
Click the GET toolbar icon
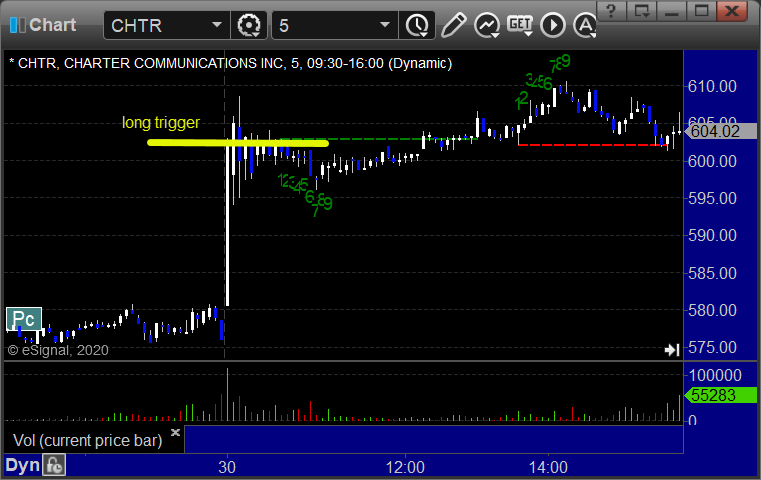pyautogui.click(x=520, y=25)
